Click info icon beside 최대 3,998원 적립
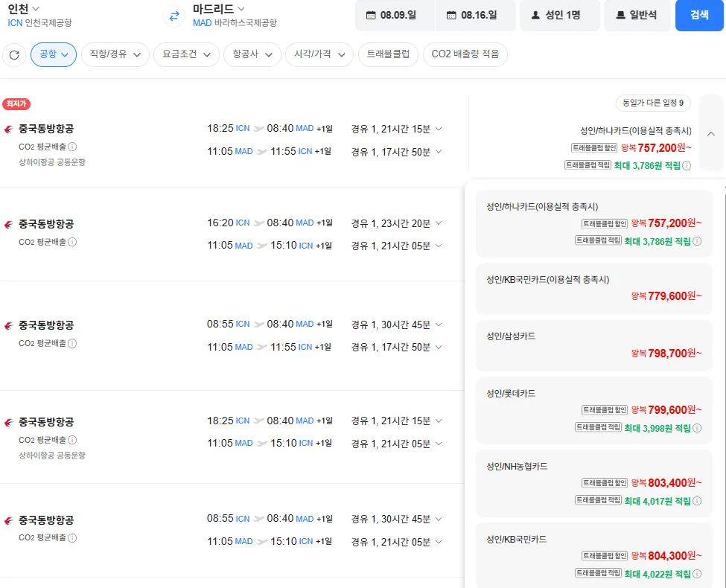The height and width of the screenshot is (588, 726). click(x=697, y=428)
